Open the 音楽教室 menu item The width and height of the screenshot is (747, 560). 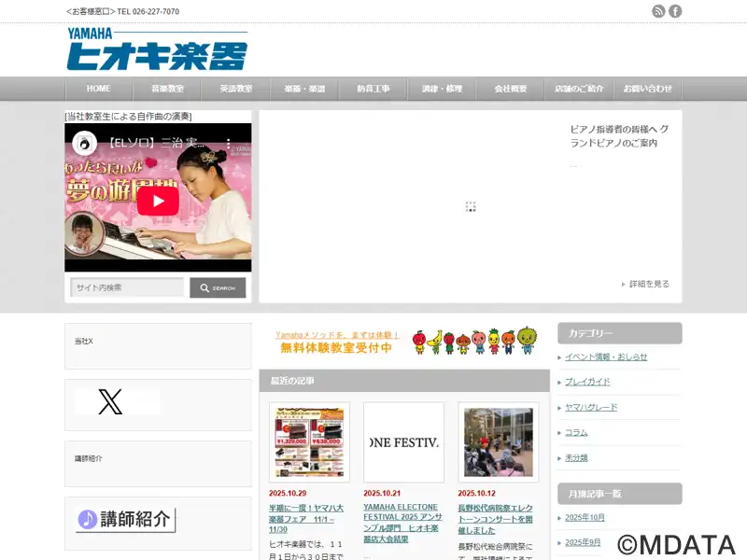click(167, 89)
